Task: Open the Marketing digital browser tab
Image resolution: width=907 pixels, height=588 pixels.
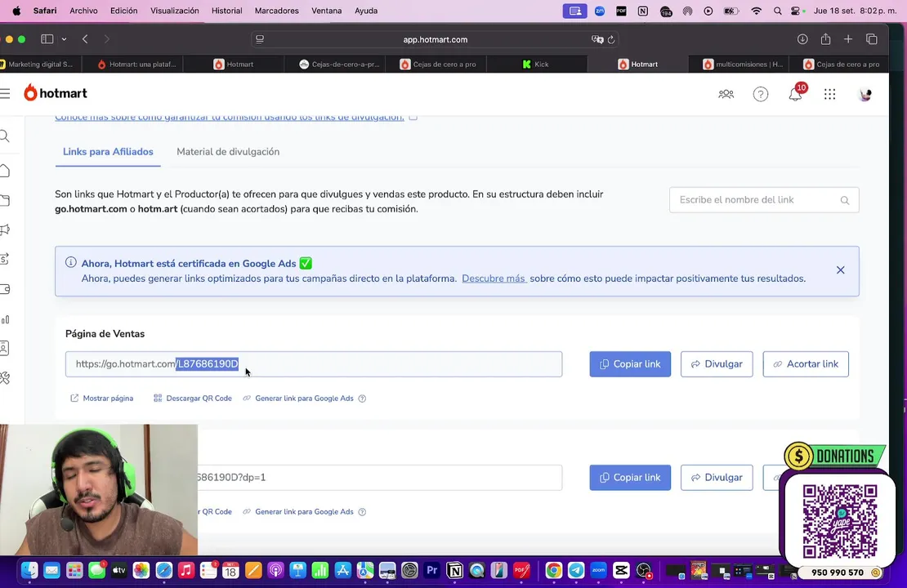Action: tap(41, 65)
